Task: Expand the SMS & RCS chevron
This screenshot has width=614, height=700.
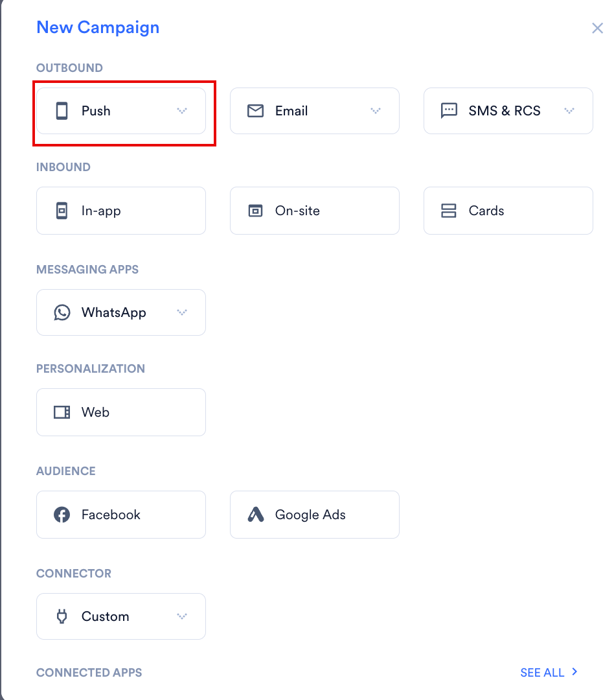Action: tap(569, 111)
